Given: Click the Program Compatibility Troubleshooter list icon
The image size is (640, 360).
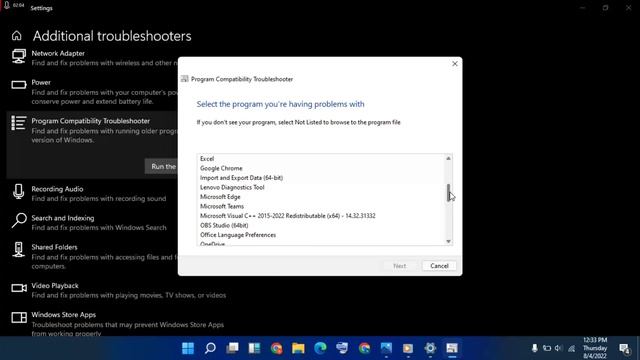Looking at the screenshot, I should 19,123.
